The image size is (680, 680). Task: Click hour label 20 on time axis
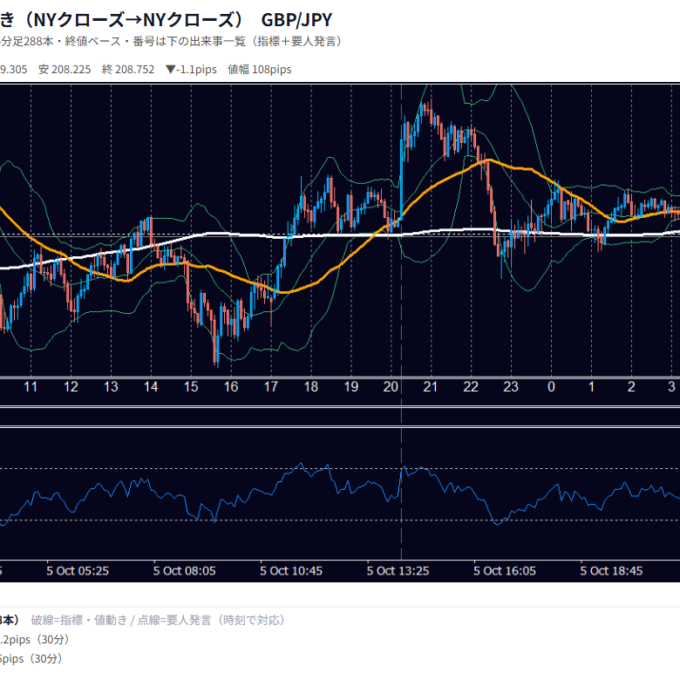point(391,386)
